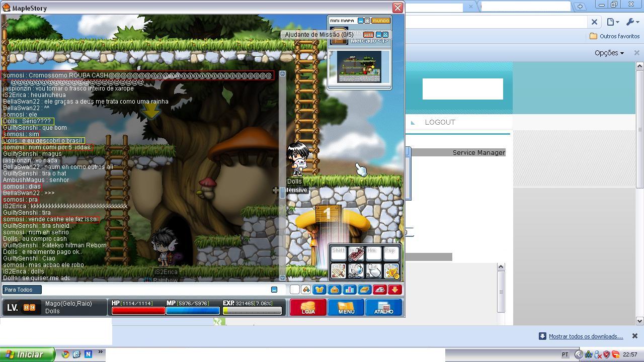
Task: Open the Para Todos chat target selector
Action: pos(22,290)
